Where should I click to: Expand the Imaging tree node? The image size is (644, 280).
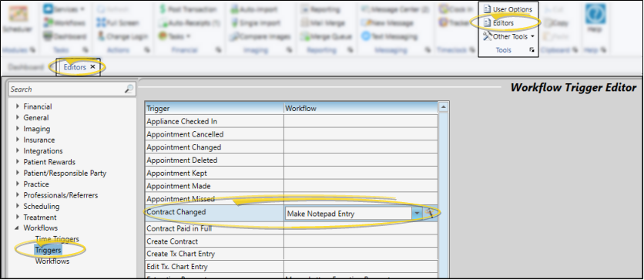[x=18, y=129]
